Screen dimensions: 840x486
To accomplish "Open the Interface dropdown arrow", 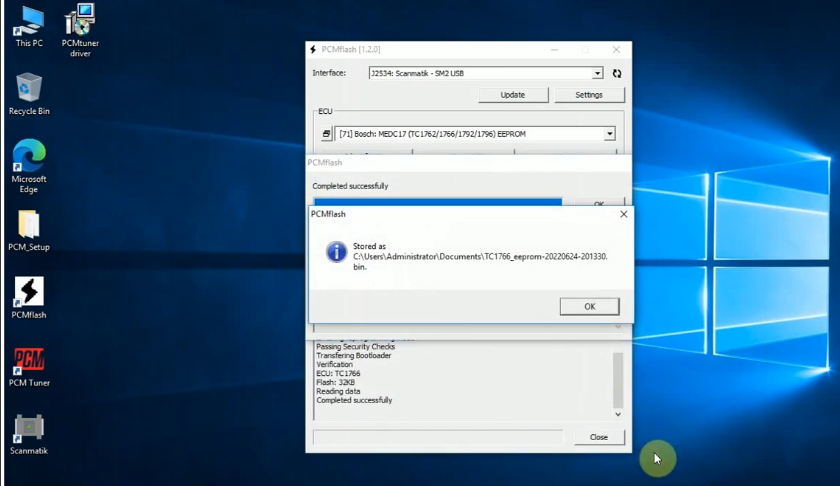I will click(597, 73).
